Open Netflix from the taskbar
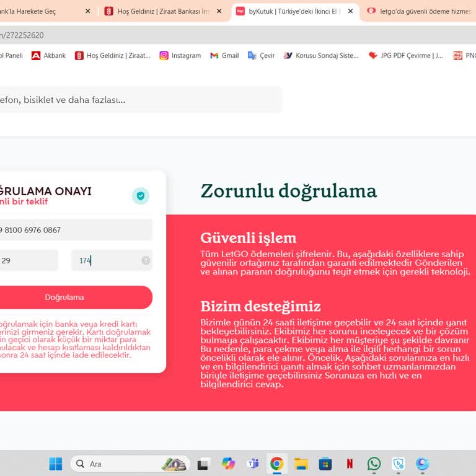The width and height of the screenshot is (476, 476). [x=350, y=464]
